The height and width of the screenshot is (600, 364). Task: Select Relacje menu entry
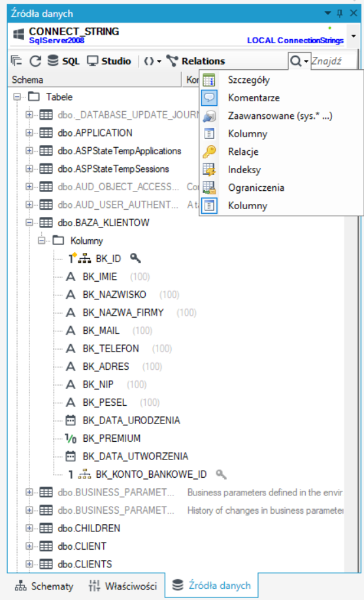click(243, 152)
